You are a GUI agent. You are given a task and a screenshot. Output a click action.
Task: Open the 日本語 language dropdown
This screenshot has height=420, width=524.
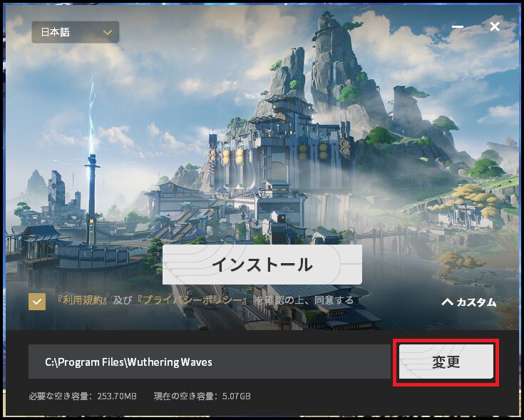[x=75, y=32]
